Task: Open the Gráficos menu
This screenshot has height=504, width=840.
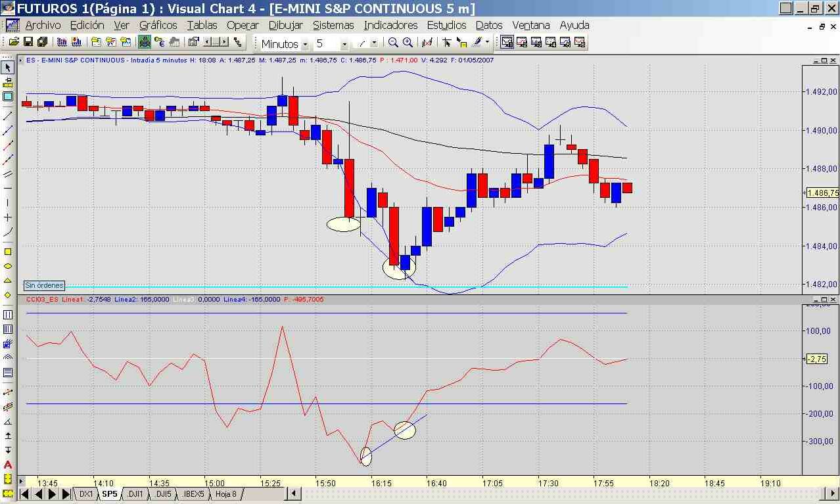Action: click(158, 25)
